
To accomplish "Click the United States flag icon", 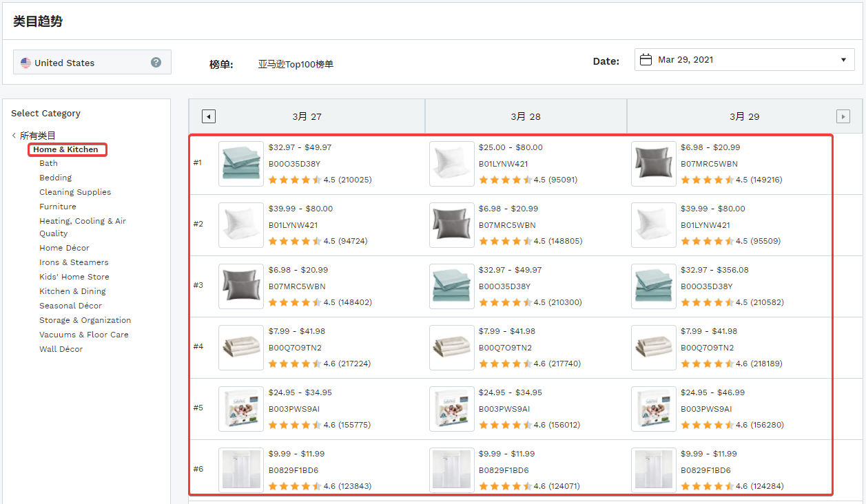I will point(25,63).
